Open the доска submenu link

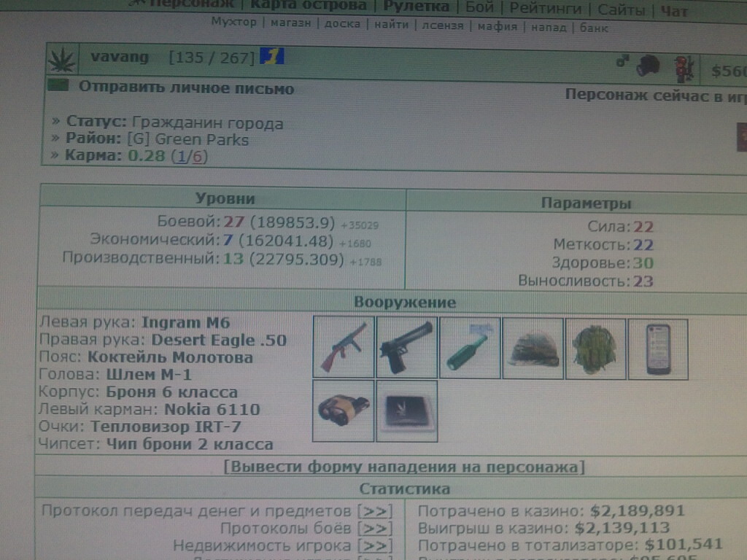[342, 24]
